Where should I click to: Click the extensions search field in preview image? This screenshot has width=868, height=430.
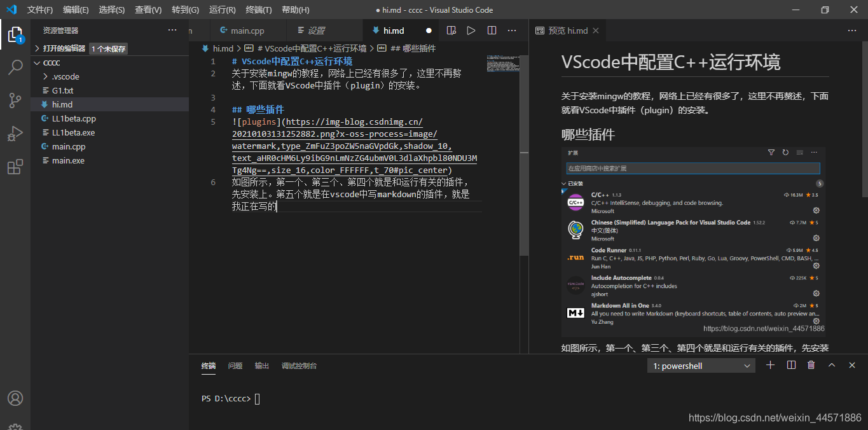tap(693, 169)
